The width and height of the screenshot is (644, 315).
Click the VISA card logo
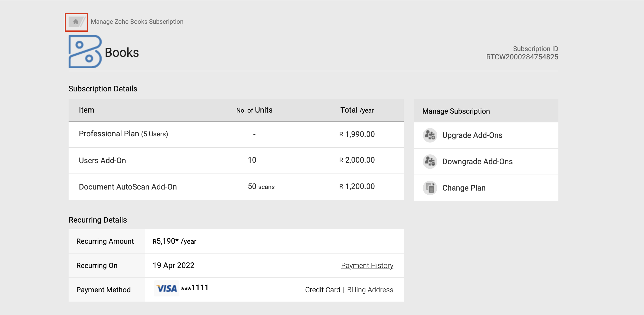[167, 288]
